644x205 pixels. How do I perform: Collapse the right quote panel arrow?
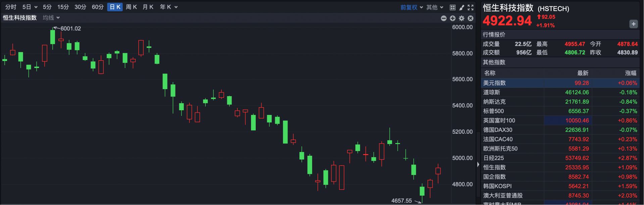point(478,164)
